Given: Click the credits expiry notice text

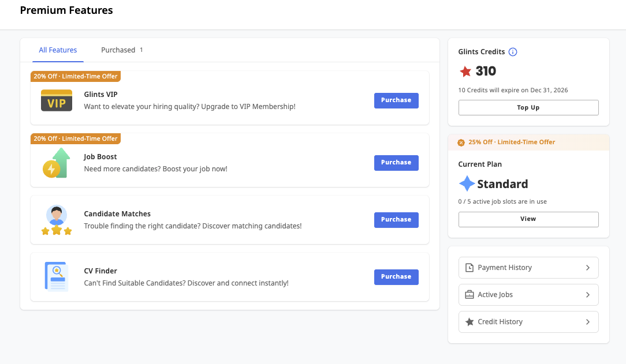Looking at the screenshot, I should pyautogui.click(x=513, y=90).
